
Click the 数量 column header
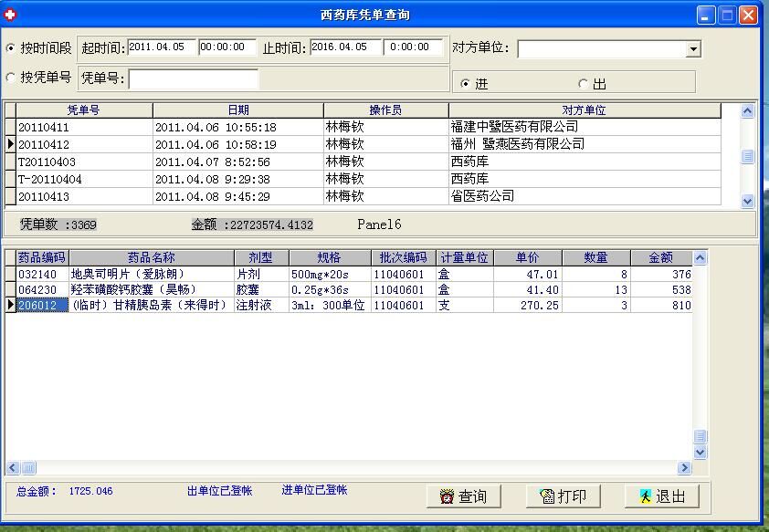click(596, 257)
